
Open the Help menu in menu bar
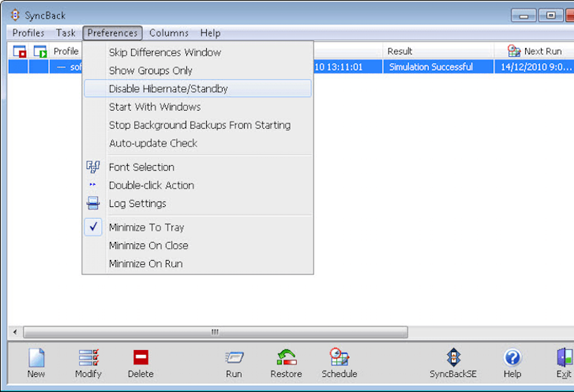210,33
